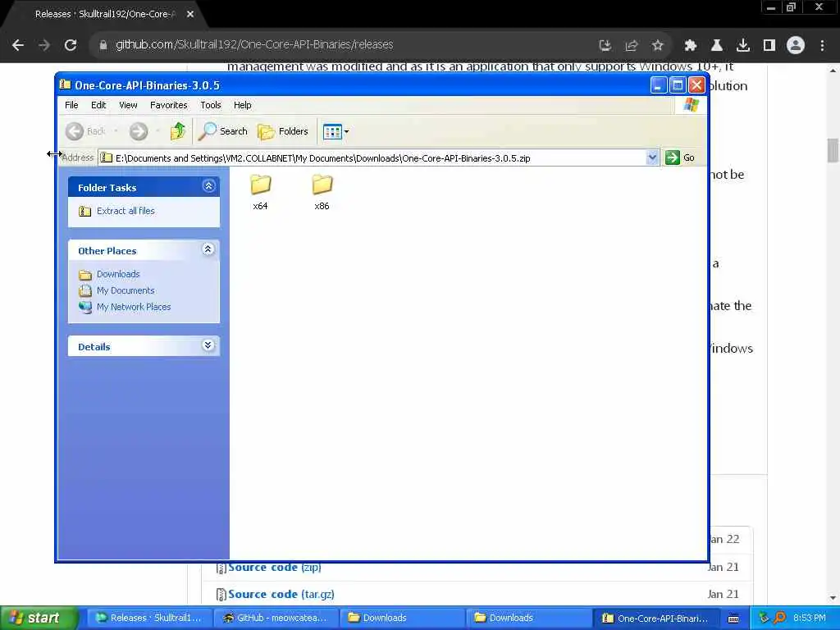Image resolution: width=840 pixels, height=630 pixels.
Task: Go to My Documents in Other Places
Action: click(x=126, y=290)
